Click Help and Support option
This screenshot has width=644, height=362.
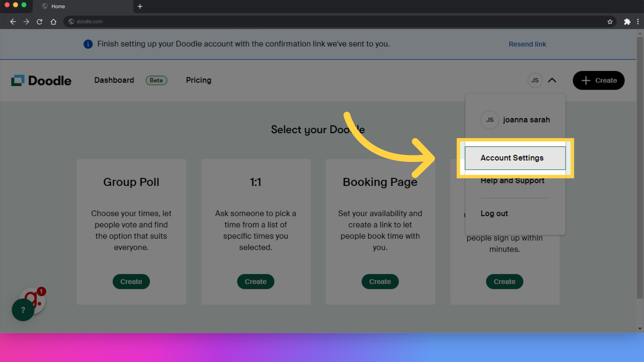click(513, 180)
